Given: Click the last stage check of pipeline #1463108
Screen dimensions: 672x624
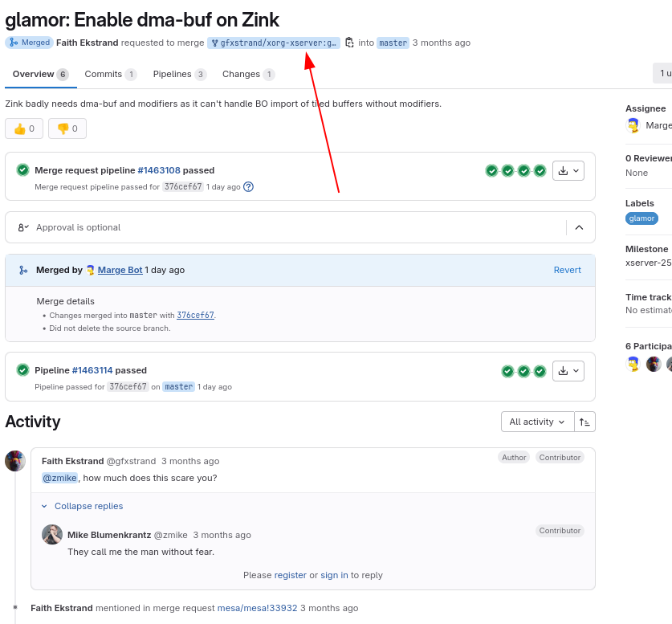Looking at the screenshot, I should pos(540,171).
